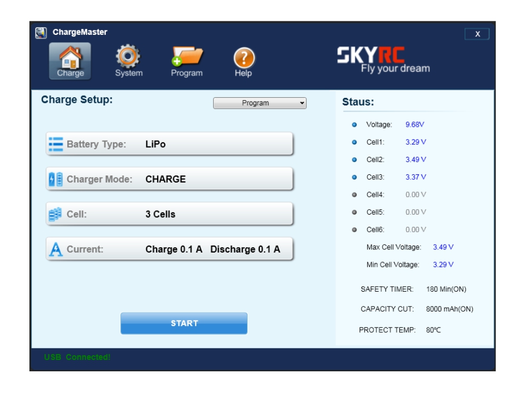This screenshot has height=420, width=524.
Task: Click the Cell2 3.49 V value
Action: tap(416, 159)
